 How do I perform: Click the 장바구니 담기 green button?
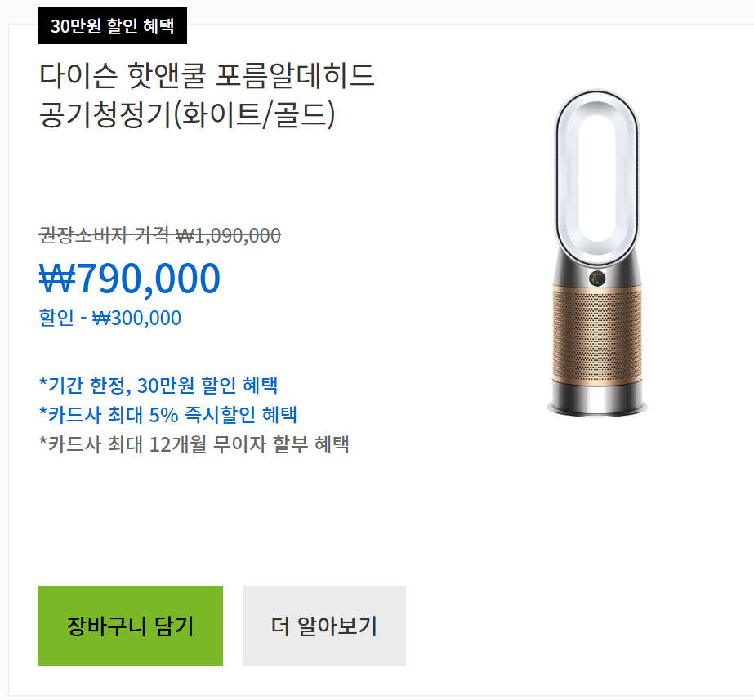(x=130, y=625)
